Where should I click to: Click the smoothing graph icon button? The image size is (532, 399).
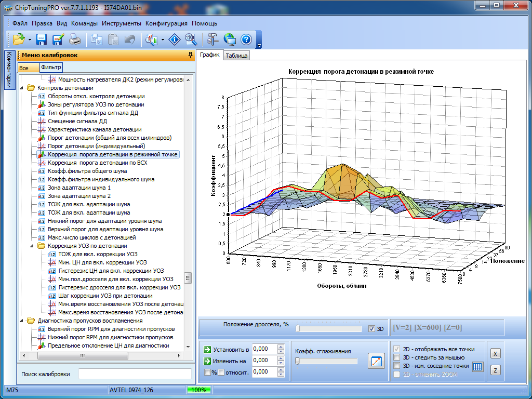375,361
